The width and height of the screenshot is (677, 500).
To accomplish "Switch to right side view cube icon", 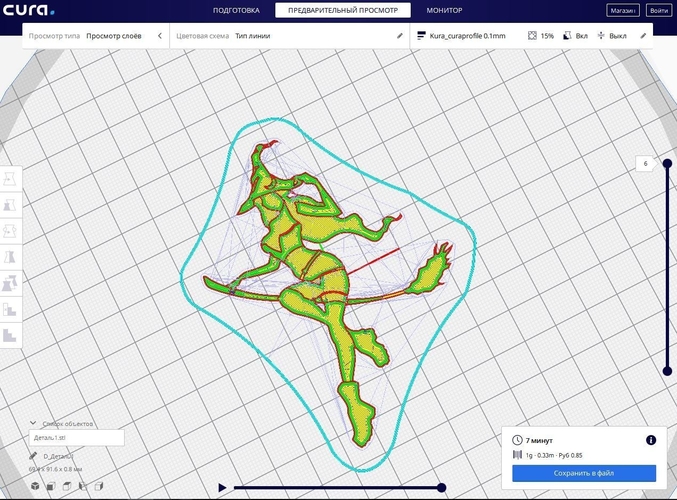I will (x=99, y=486).
